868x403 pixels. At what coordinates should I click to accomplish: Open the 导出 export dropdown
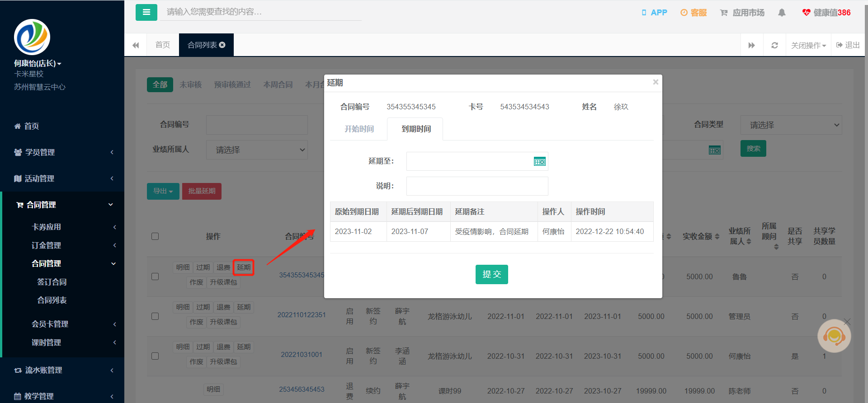tap(163, 191)
